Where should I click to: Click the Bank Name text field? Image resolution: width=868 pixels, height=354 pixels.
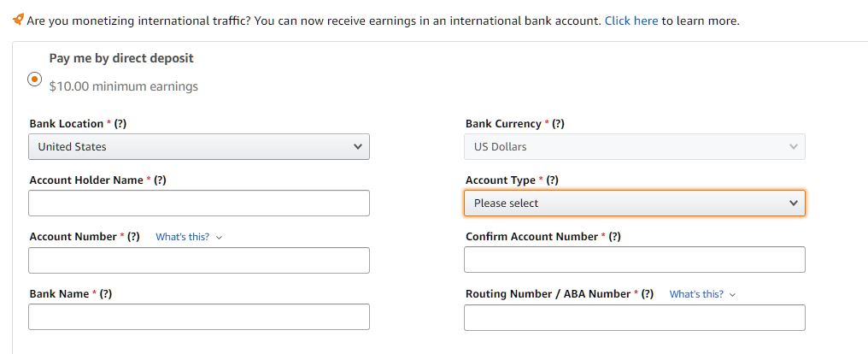click(199, 316)
